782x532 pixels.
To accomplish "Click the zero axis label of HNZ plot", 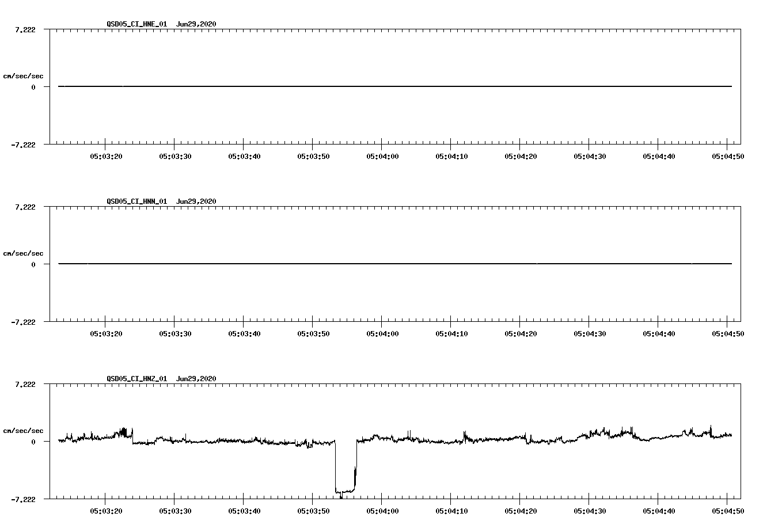I will coord(33,442).
